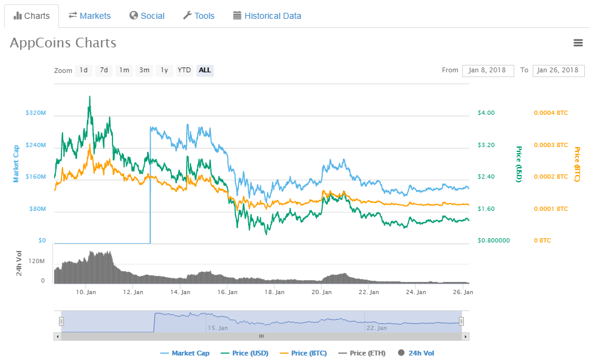Click the To date field
Image resolution: width=597 pixels, height=364 pixels.
(x=558, y=70)
